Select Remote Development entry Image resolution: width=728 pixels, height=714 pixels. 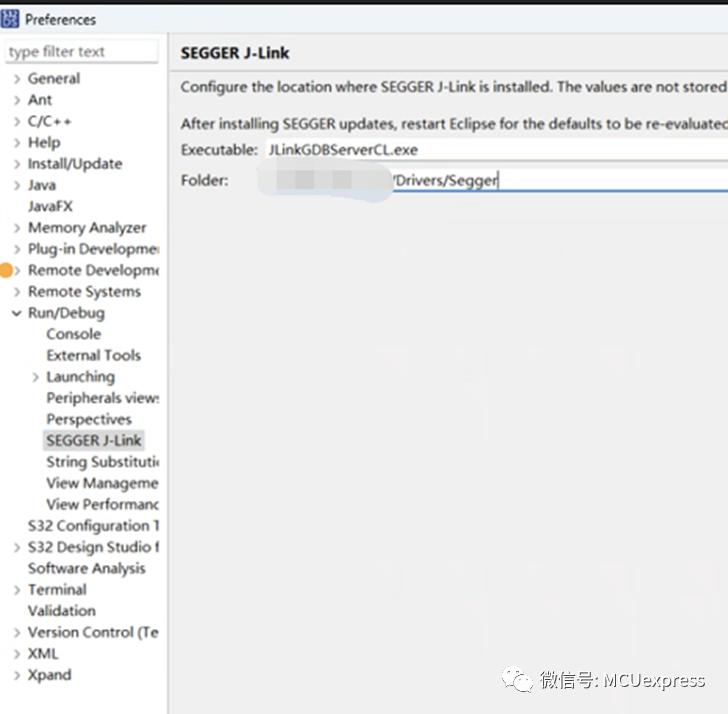[93, 270]
